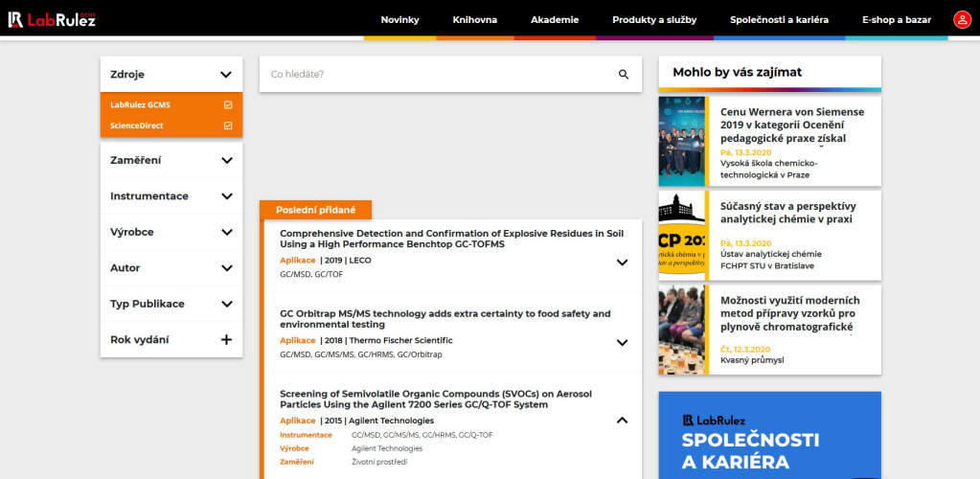Toggle the LabRulez GCMS source checkbox
Image resolution: width=980 pixels, height=479 pixels.
coord(228,105)
